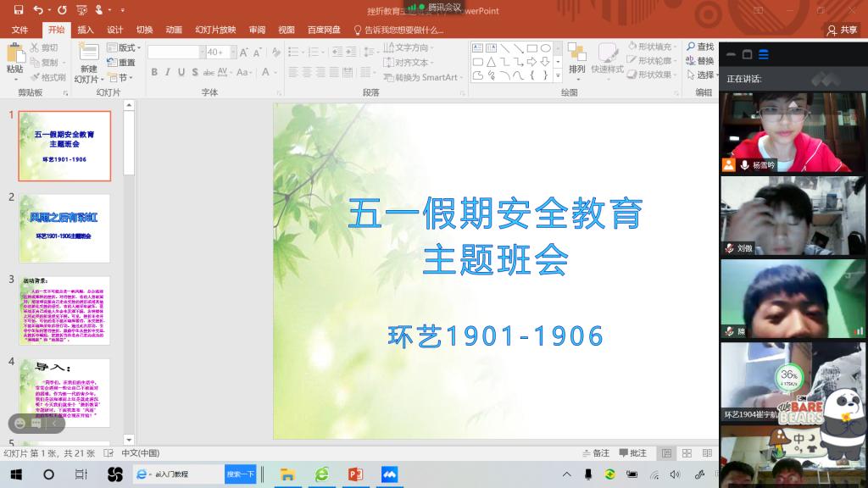Open PowerPoint from the Windows taskbar
This screenshot has height=488, width=868.
pos(355,474)
